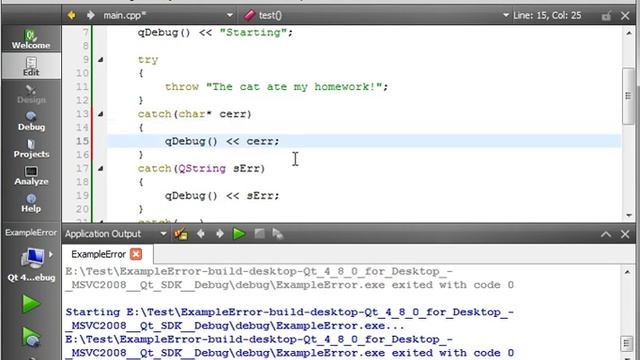Viewport: 640px width, 360px height.
Task: Collapse the catch(char* cerr) block fold marker
Action: [100, 114]
